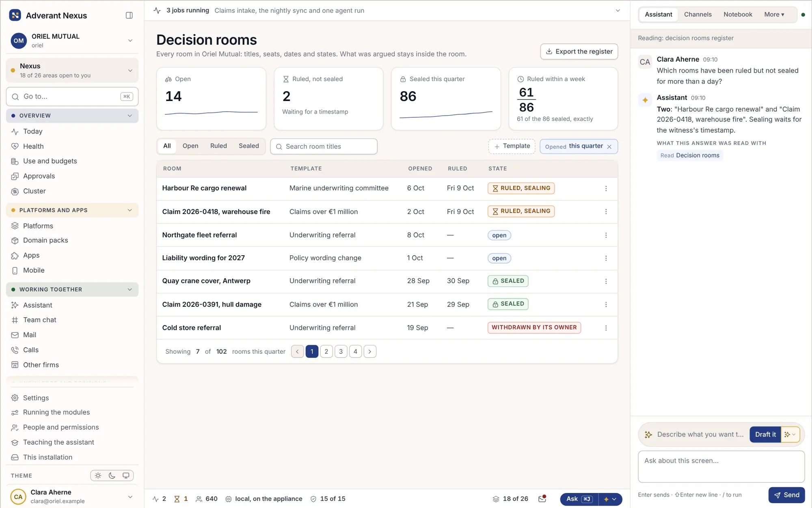Viewport: 812px width, 508px height.
Task: Open the mail notification icon in status bar
Action: [542, 499]
